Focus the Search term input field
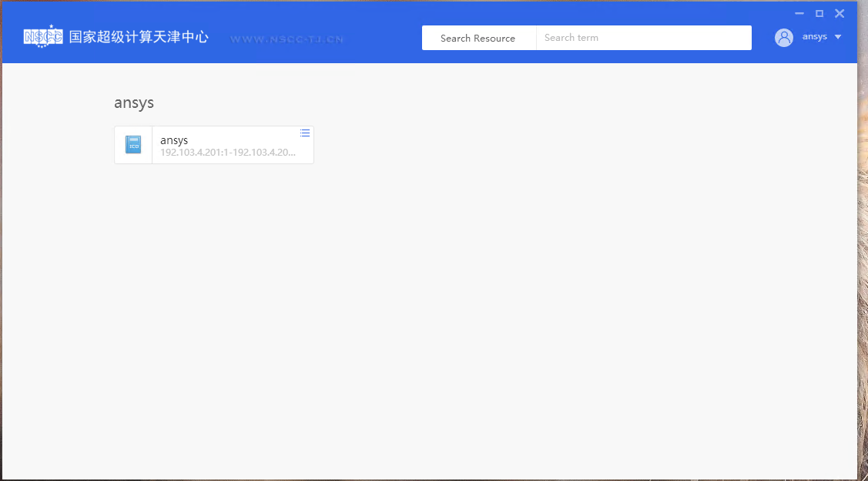 point(643,38)
